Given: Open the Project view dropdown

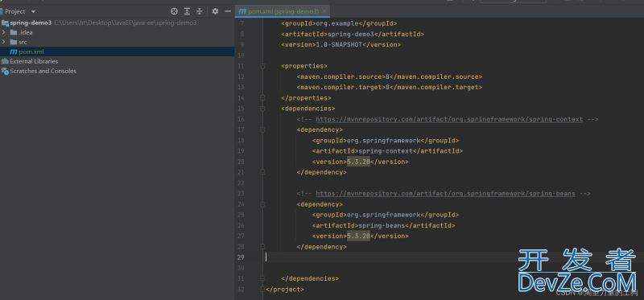Looking at the screenshot, I should point(33,11).
